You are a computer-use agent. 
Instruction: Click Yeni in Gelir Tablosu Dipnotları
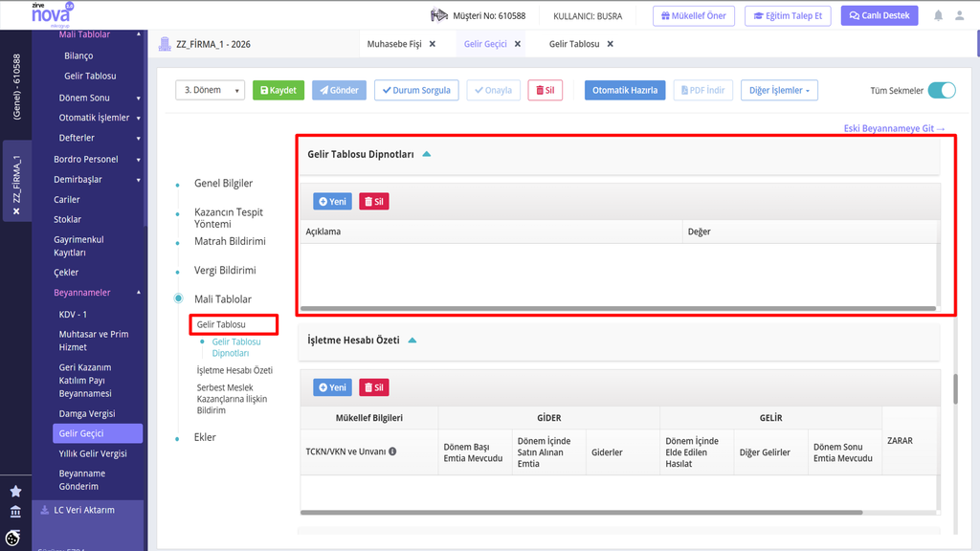332,201
